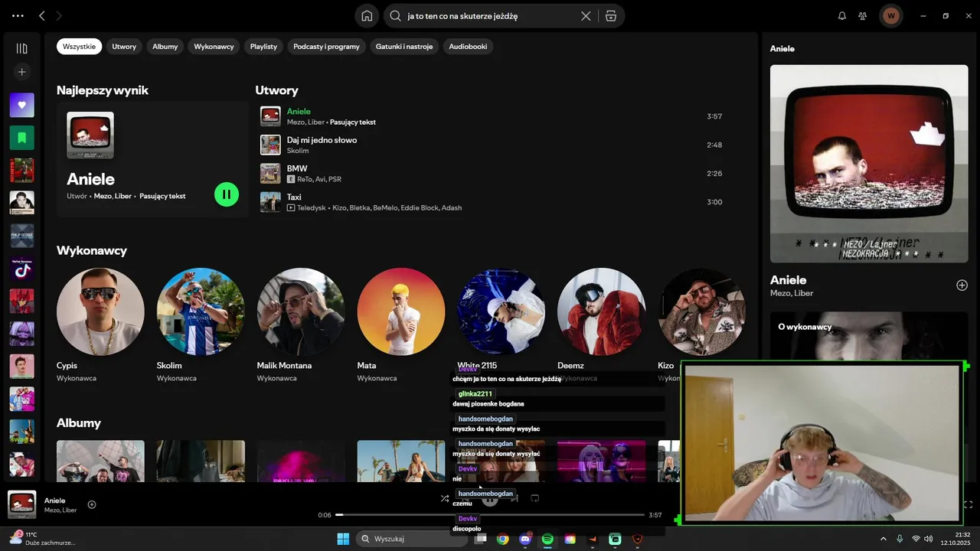Open the Skolim link under Daj mi jedno słowo
This screenshot has height=551, width=980.
tap(298, 151)
